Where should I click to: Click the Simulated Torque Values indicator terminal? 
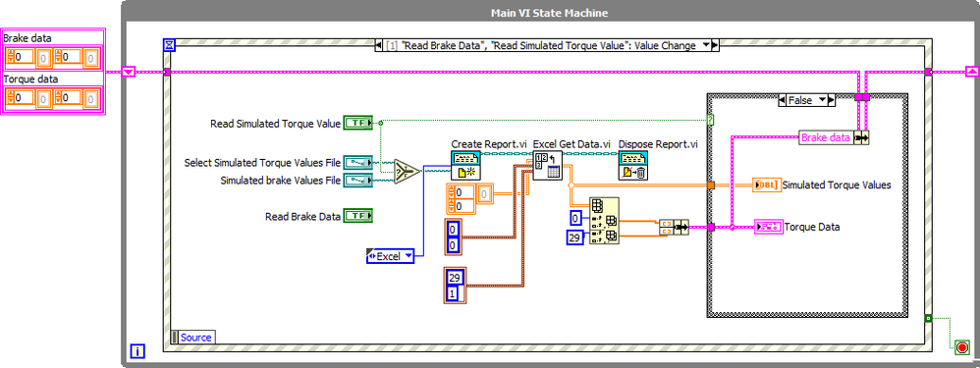(x=767, y=184)
